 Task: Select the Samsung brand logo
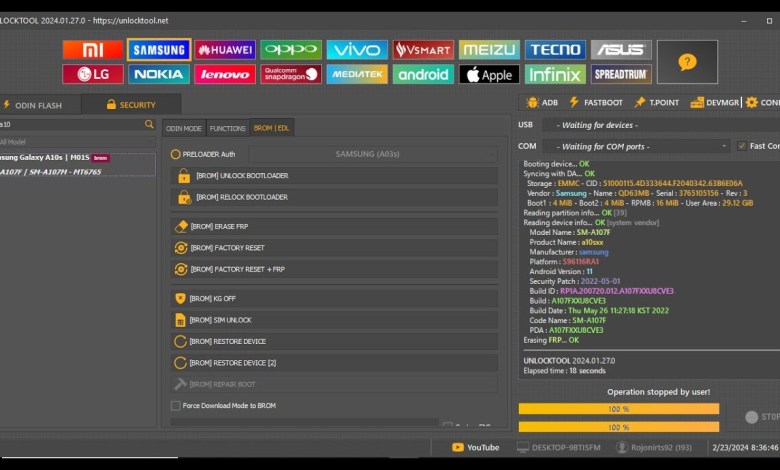point(159,50)
